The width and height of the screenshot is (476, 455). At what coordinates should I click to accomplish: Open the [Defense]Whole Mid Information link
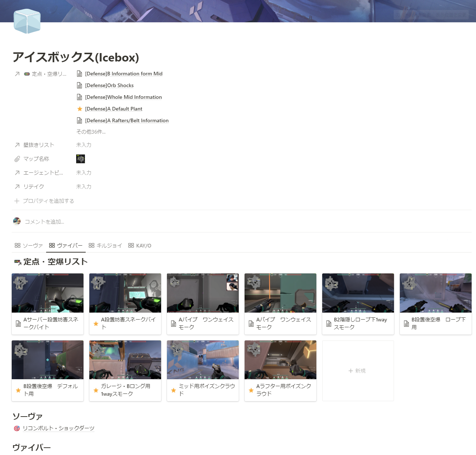point(123,97)
